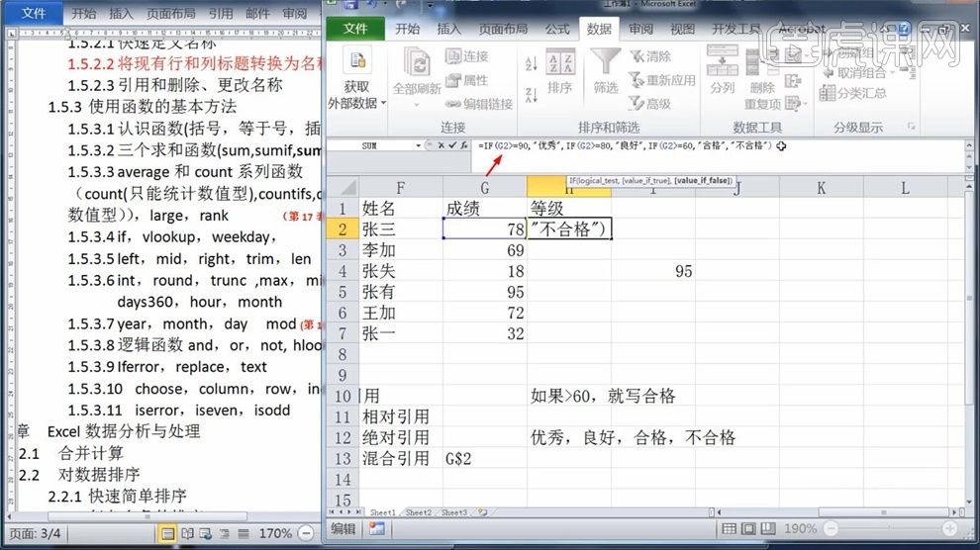Sort descending Z to A icon
The height and width of the screenshot is (550, 980).
coord(532,96)
